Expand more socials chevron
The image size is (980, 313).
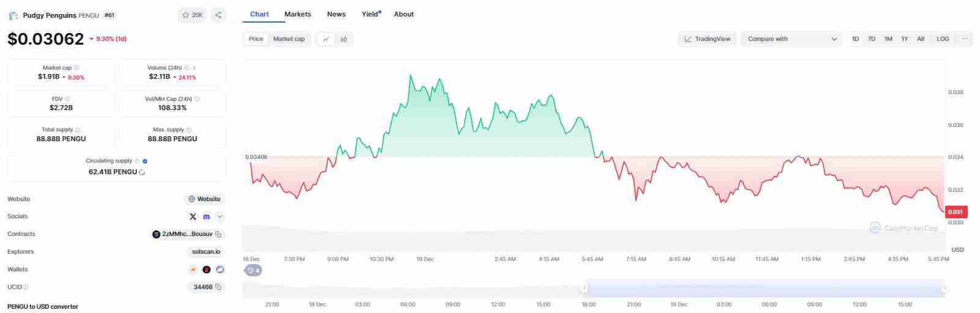pyautogui.click(x=220, y=216)
